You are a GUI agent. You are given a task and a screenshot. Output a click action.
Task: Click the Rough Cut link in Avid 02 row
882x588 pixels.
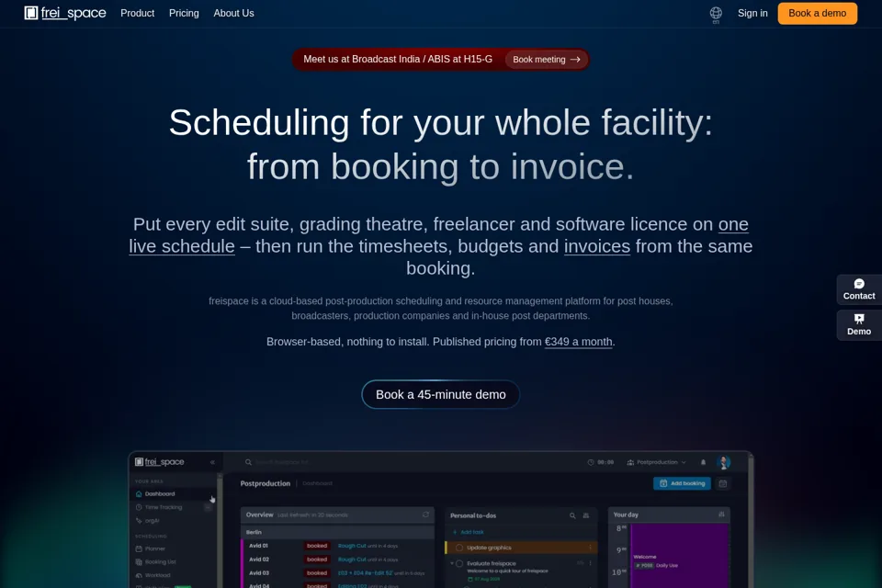352,560
